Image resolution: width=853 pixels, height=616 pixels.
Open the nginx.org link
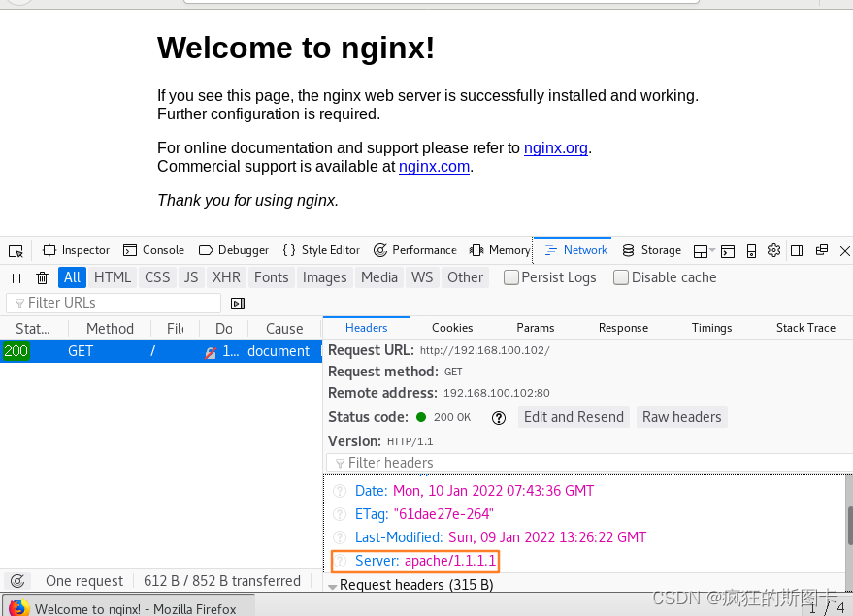pyautogui.click(x=555, y=147)
